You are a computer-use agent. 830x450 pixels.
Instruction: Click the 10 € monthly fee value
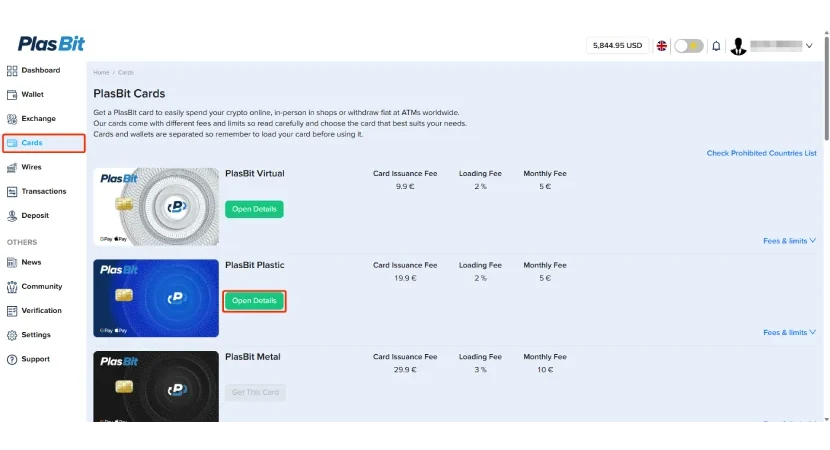[x=545, y=370]
